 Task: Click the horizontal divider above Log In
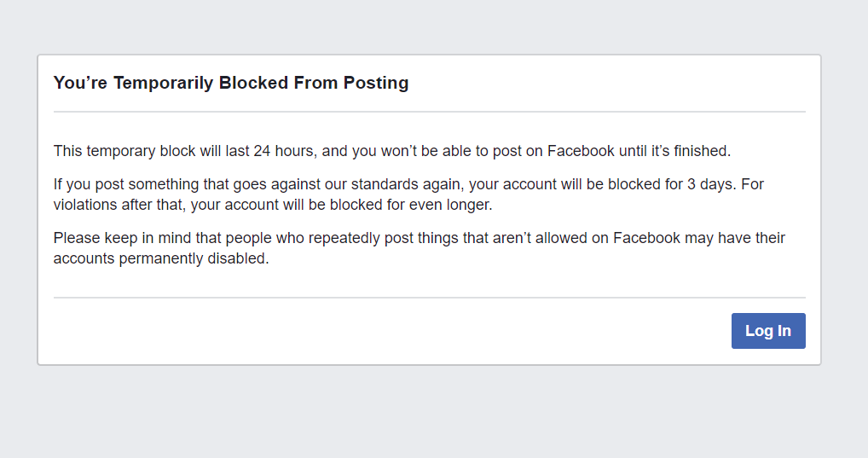(x=429, y=298)
